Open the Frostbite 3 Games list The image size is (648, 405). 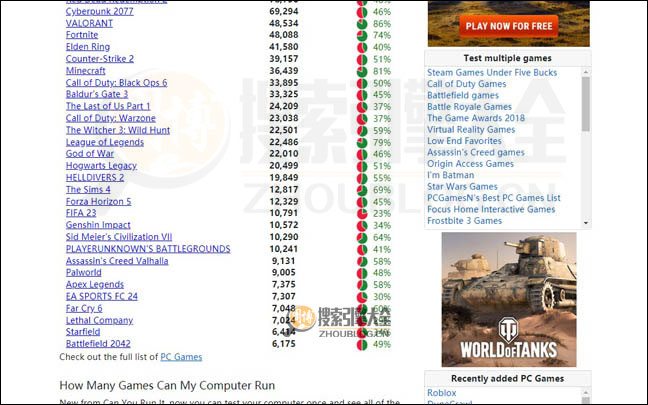click(465, 221)
